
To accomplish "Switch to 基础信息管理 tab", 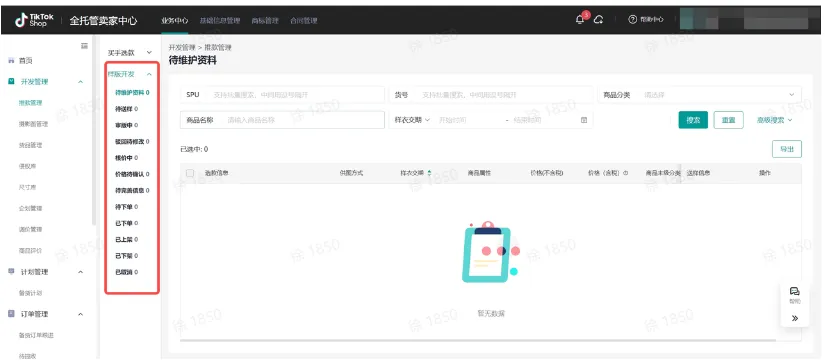I will click(219, 21).
